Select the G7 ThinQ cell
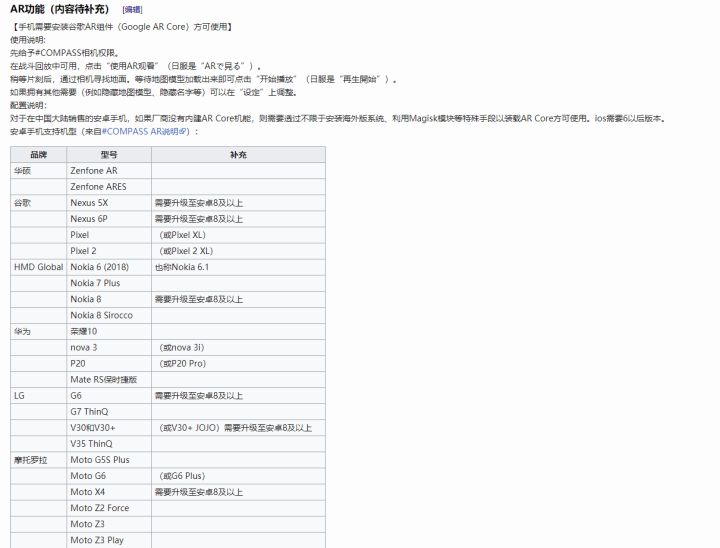This screenshot has width=720, height=548. 109,412
